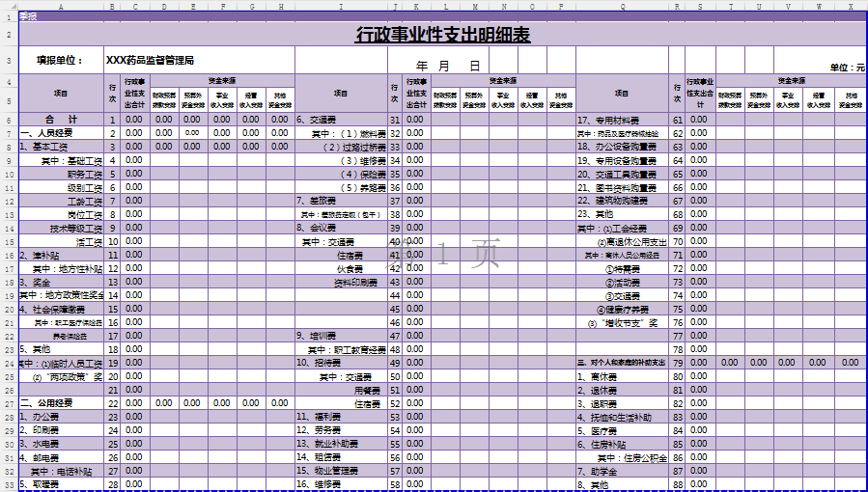Select column header A
The height and width of the screenshot is (492, 868).
pos(61,6)
